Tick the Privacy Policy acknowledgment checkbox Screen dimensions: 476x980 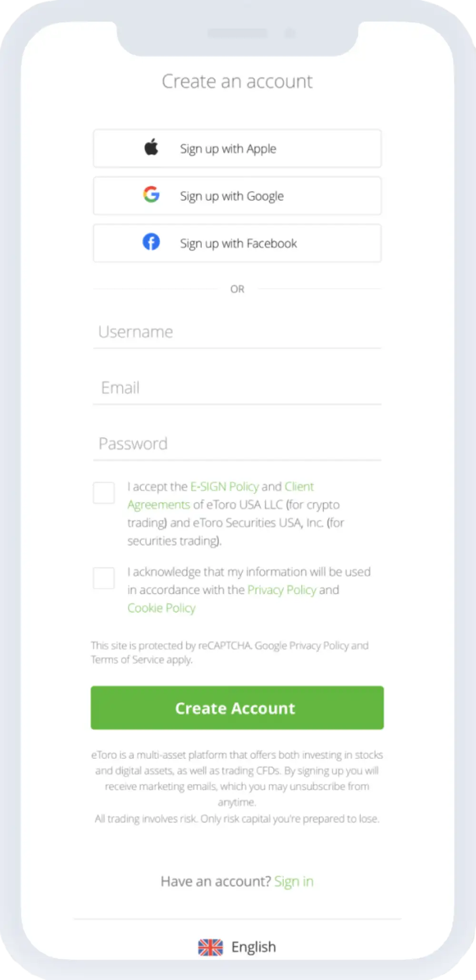104,578
